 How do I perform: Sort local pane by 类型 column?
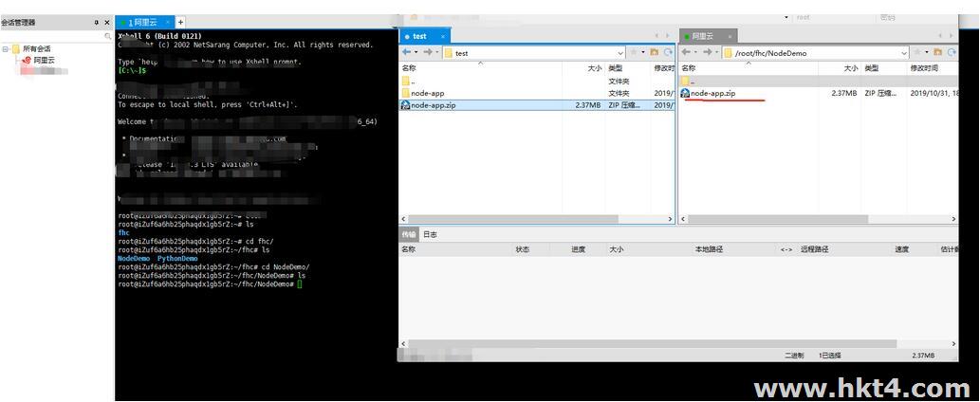pos(627,67)
